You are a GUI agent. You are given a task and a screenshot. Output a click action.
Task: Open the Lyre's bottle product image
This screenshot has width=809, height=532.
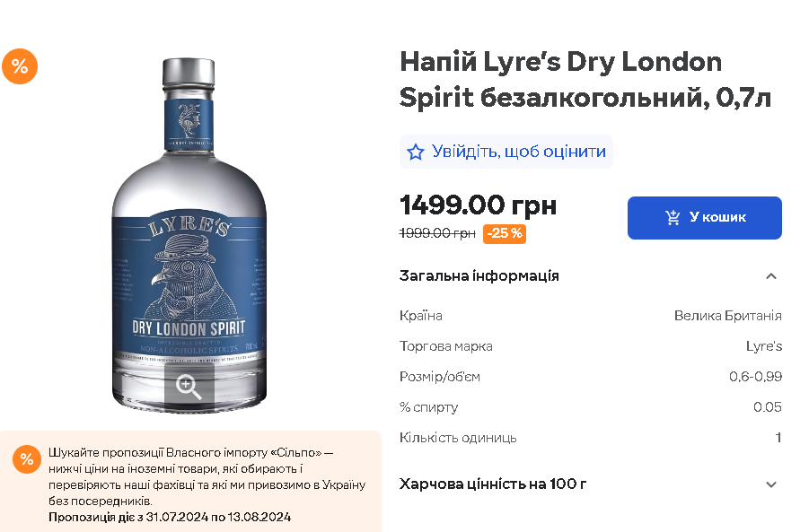tap(189, 234)
